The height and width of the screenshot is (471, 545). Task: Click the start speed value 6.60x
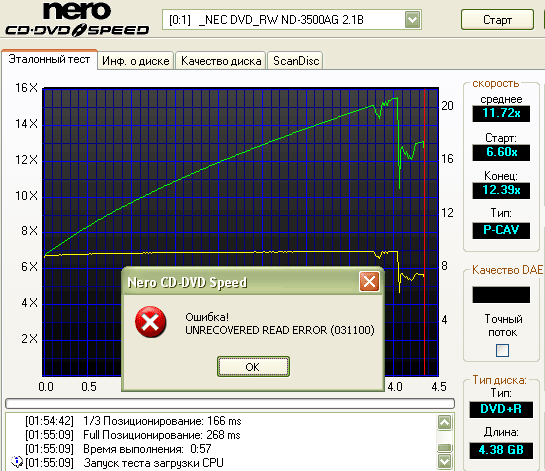[x=501, y=152]
